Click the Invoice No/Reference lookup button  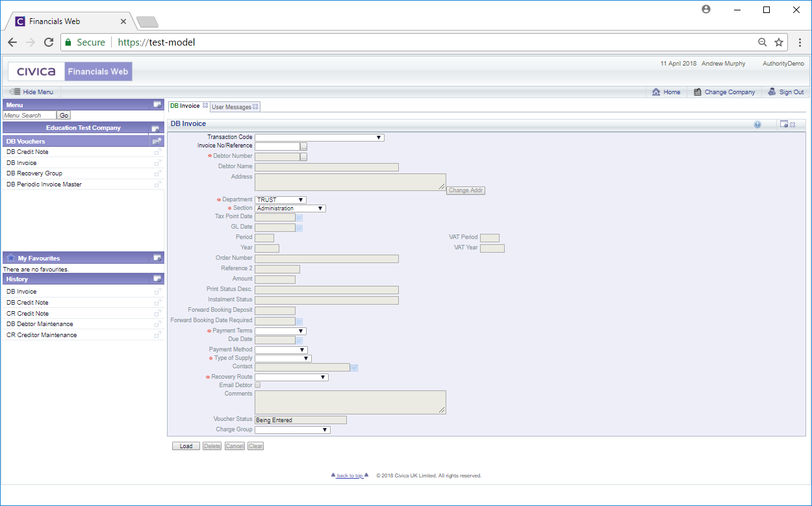pos(303,146)
